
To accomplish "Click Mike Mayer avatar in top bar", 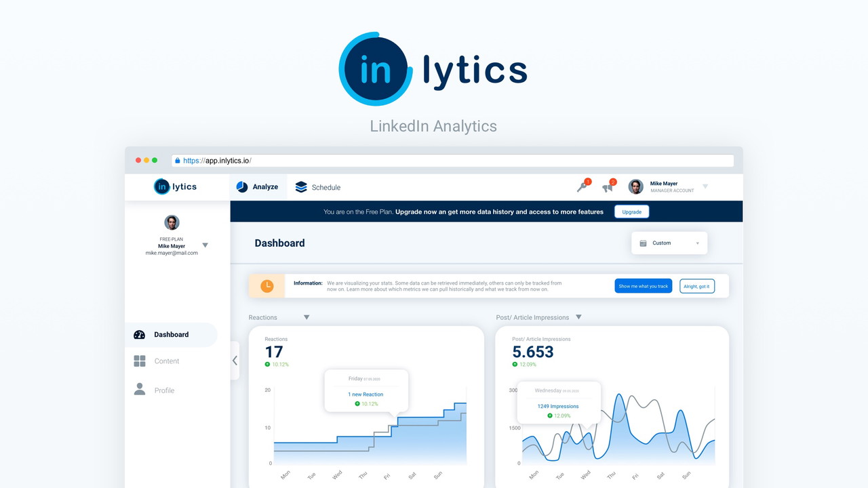I will pos(635,187).
